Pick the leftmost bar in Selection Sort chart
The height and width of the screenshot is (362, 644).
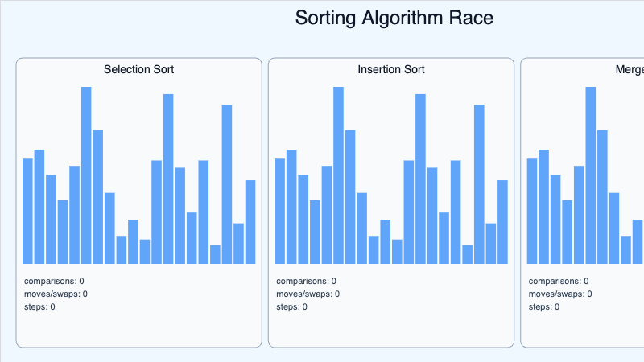[27, 211]
